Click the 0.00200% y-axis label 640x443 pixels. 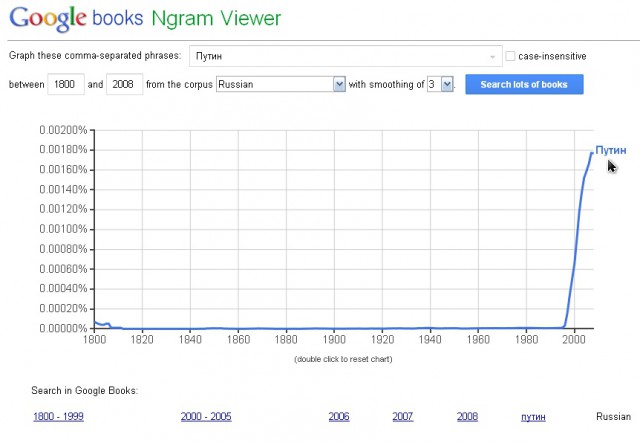63,130
